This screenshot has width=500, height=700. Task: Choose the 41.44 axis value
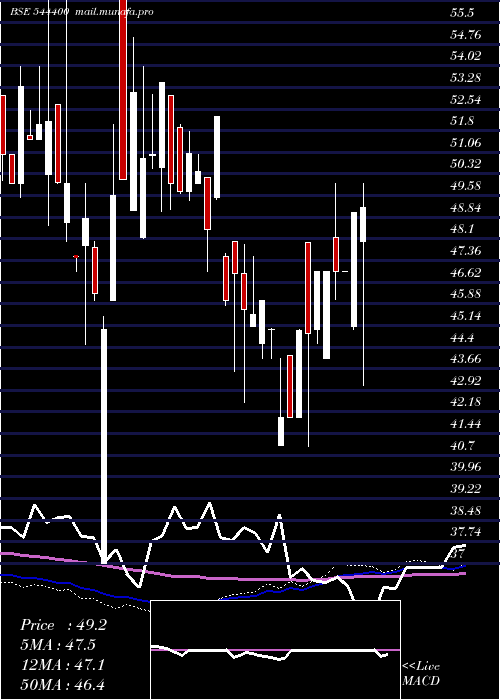pos(466,424)
